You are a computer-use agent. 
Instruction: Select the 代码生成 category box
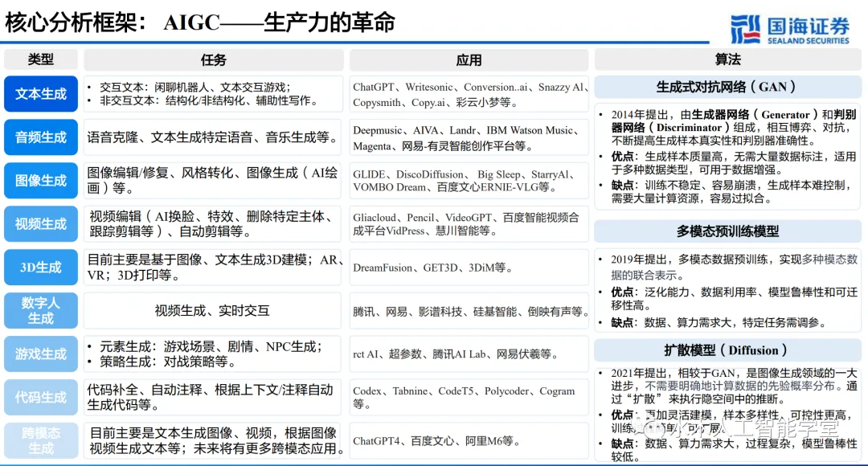[41, 397]
